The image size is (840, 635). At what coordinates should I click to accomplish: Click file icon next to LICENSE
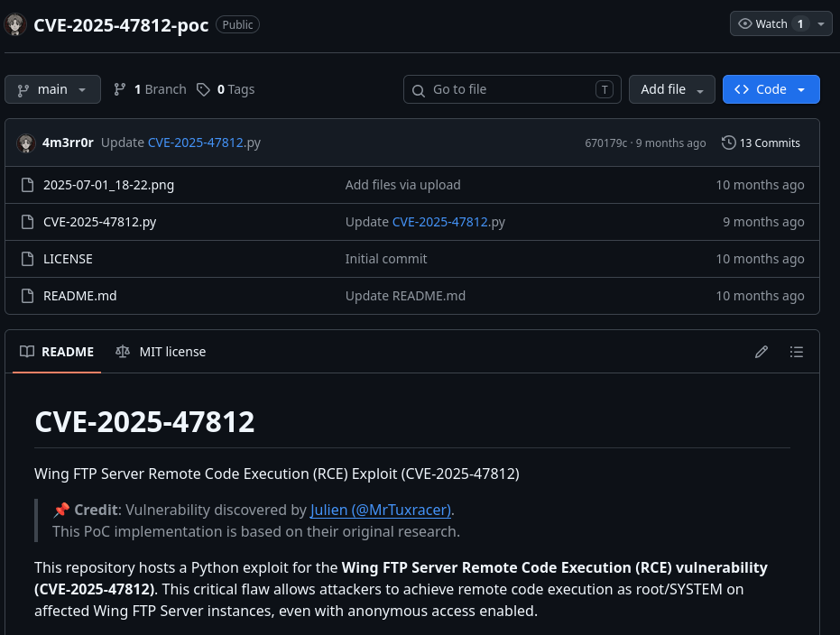(27, 259)
